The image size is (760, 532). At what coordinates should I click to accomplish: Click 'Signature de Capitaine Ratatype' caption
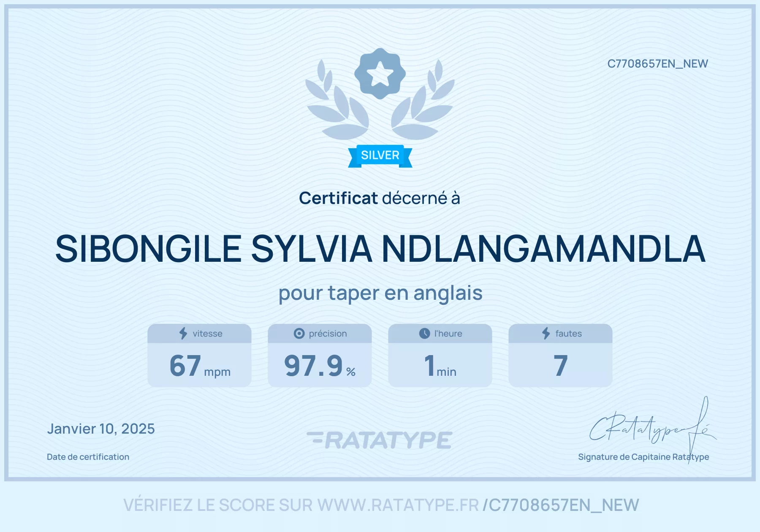click(643, 457)
